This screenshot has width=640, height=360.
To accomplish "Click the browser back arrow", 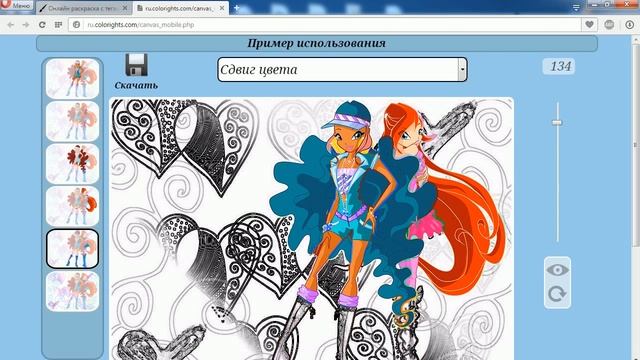I will point(11,25).
